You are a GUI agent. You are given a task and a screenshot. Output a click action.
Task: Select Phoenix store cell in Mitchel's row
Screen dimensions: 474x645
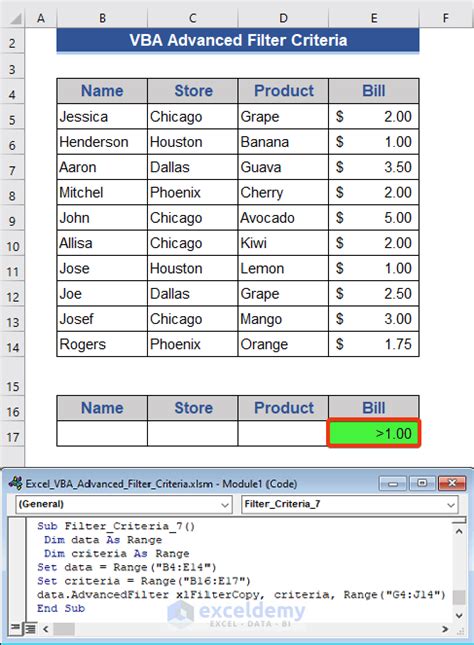193,193
